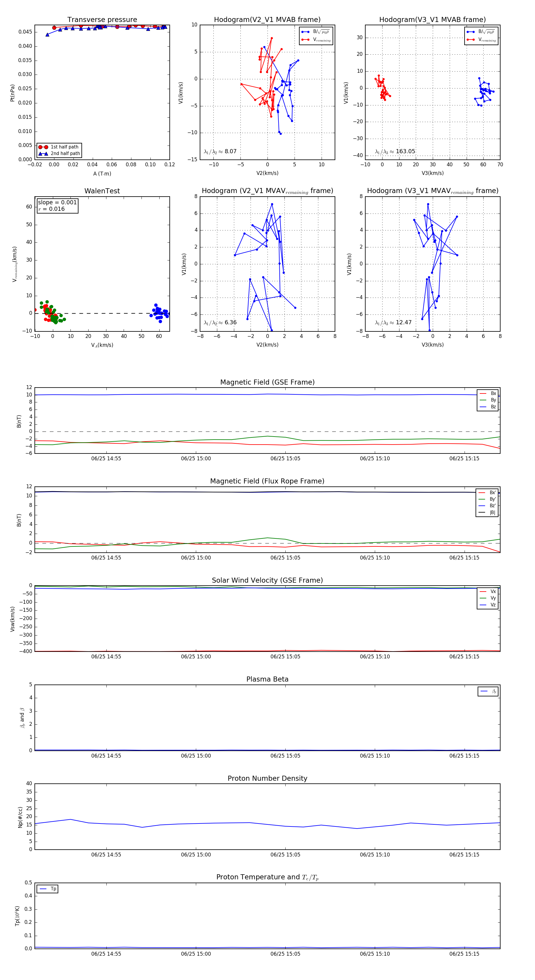Click the eigenvalue ratio text '6.36'

pyautogui.click(x=230, y=323)
